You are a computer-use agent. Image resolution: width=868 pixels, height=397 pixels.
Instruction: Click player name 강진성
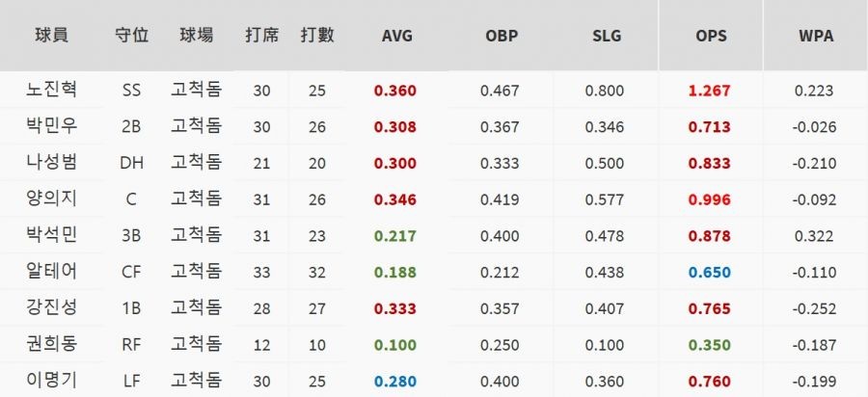51,307
